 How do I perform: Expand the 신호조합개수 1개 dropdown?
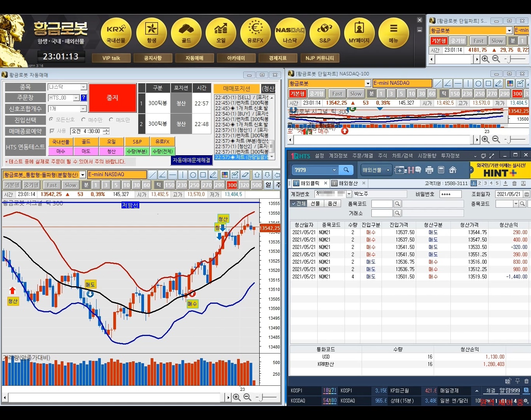pyautogui.click(x=84, y=109)
